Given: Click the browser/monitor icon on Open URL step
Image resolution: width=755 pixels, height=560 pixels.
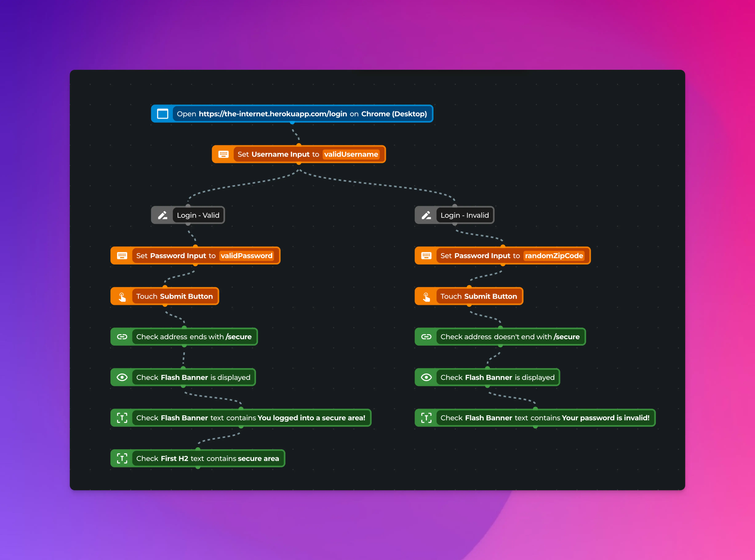Looking at the screenshot, I should tap(164, 113).
